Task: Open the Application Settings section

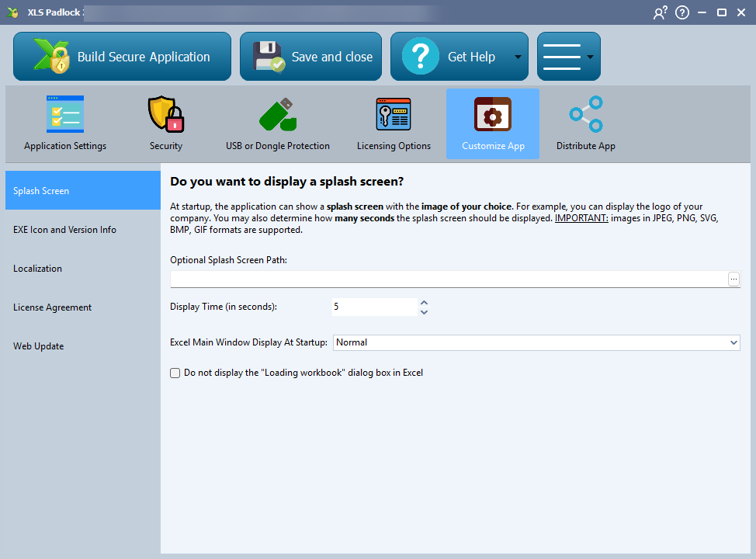Action: coord(65,124)
